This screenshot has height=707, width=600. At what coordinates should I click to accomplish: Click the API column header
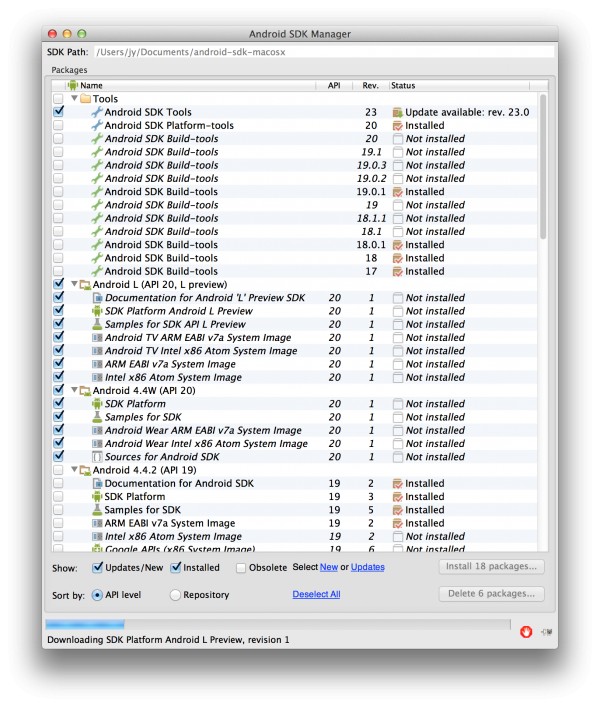pyautogui.click(x=334, y=86)
